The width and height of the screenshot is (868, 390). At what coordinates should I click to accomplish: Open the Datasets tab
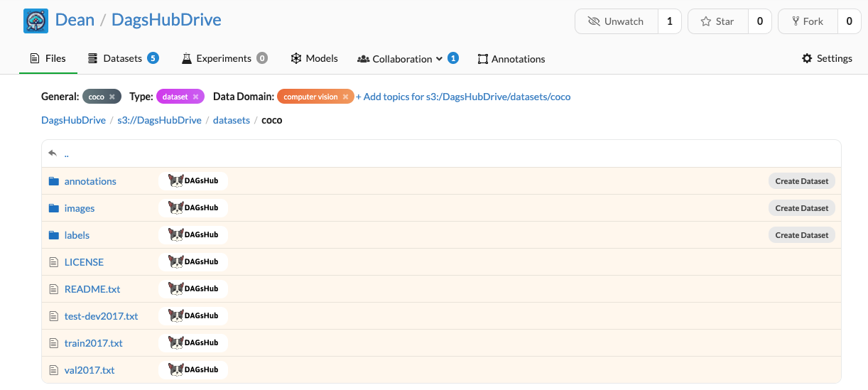[x=122, y=58]
